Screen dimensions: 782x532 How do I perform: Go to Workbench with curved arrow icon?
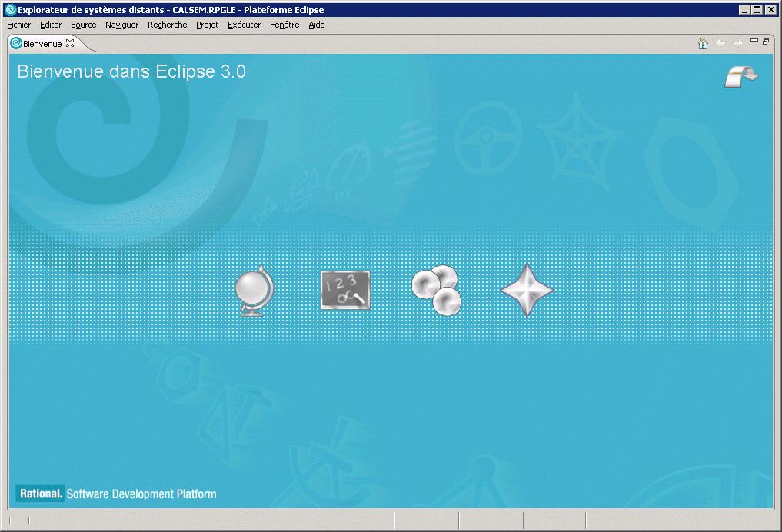(741, 76)
